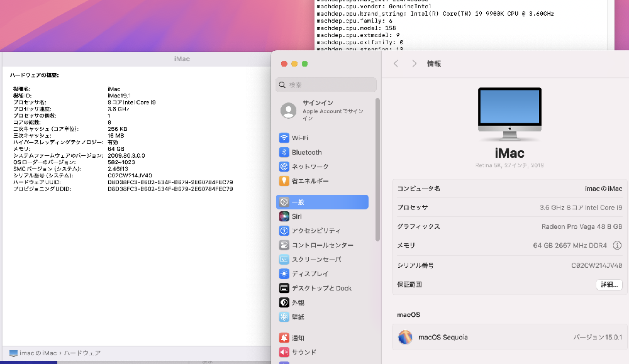Viewport: 629px width, 364px height.
Task: Click the machdep.cpu.extmodel line in Terminal
Action: point(359,35)
